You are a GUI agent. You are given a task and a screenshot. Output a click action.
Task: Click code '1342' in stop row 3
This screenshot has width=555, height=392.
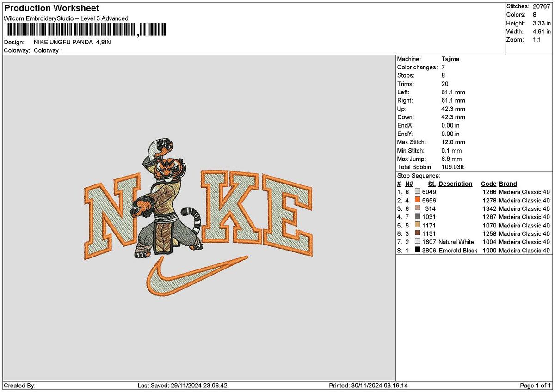point(489,209)
